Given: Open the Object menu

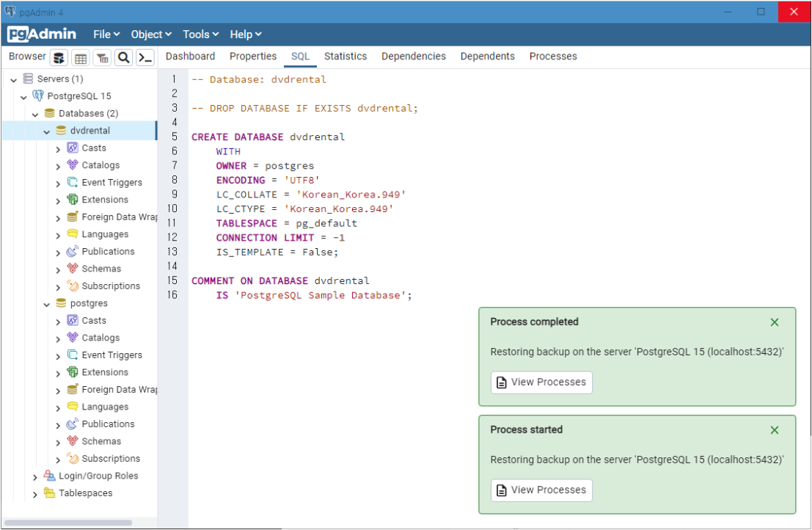Looking at the screenshot, I should point(151,35).
